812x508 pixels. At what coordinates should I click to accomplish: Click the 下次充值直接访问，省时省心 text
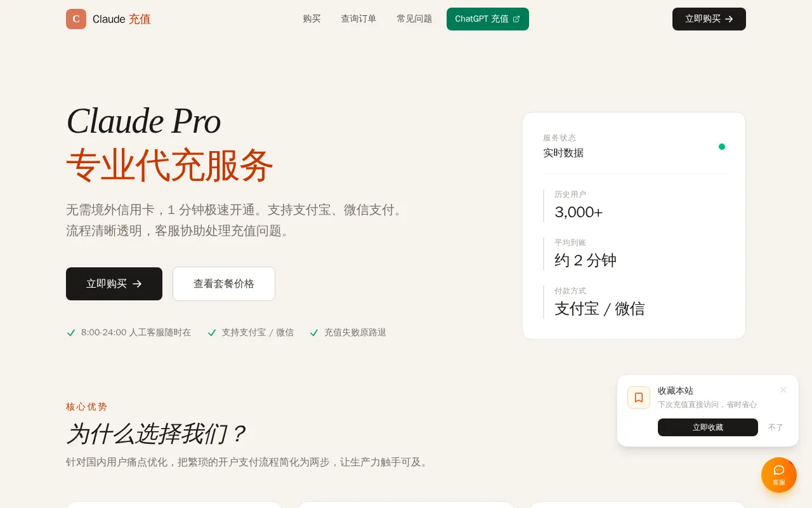coord(707,404)
